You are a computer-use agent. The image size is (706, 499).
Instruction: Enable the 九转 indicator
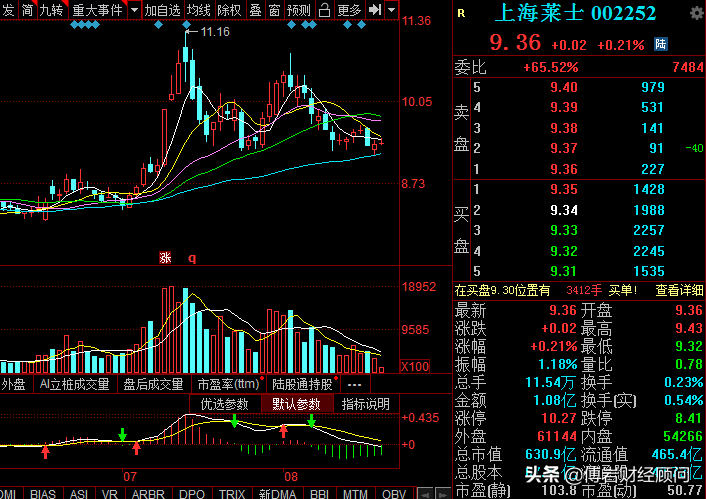click(x=51, y=10)
